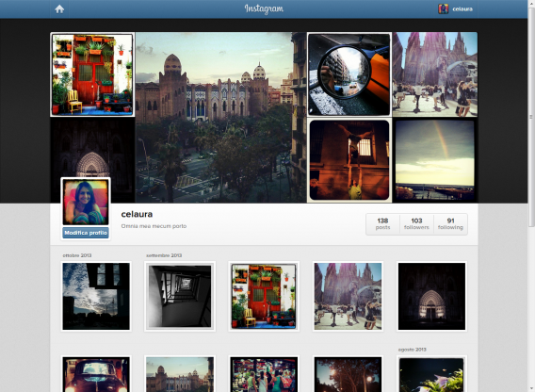Image resolution: width=535 pixels, height=392 pixels.
Task: Click the celaura profile name heading
Action: tap(137, 215)
